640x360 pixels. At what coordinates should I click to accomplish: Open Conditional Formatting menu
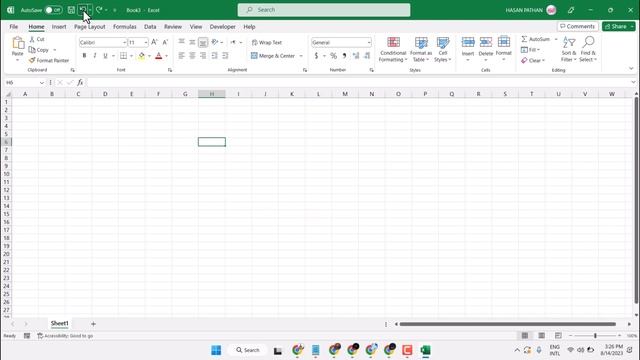[393, 49]
